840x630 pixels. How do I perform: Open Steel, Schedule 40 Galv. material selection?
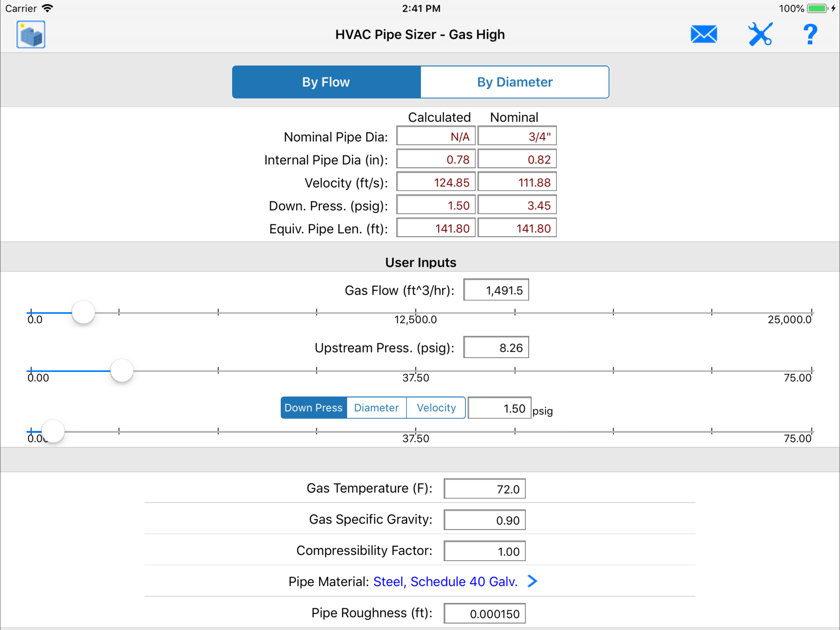[446, 581]
